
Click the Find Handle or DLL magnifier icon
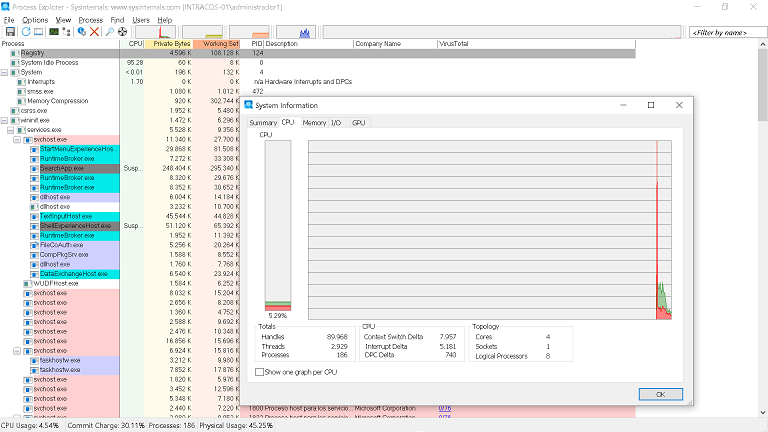pos(110,32)
